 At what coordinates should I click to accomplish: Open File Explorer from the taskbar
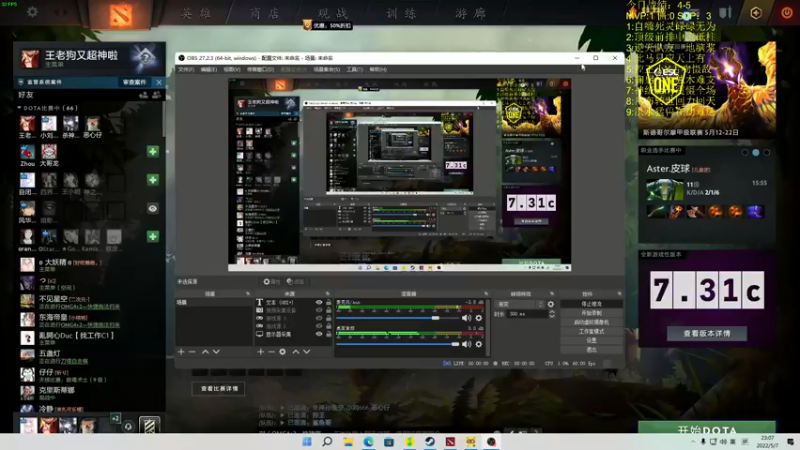coord(348,441)
